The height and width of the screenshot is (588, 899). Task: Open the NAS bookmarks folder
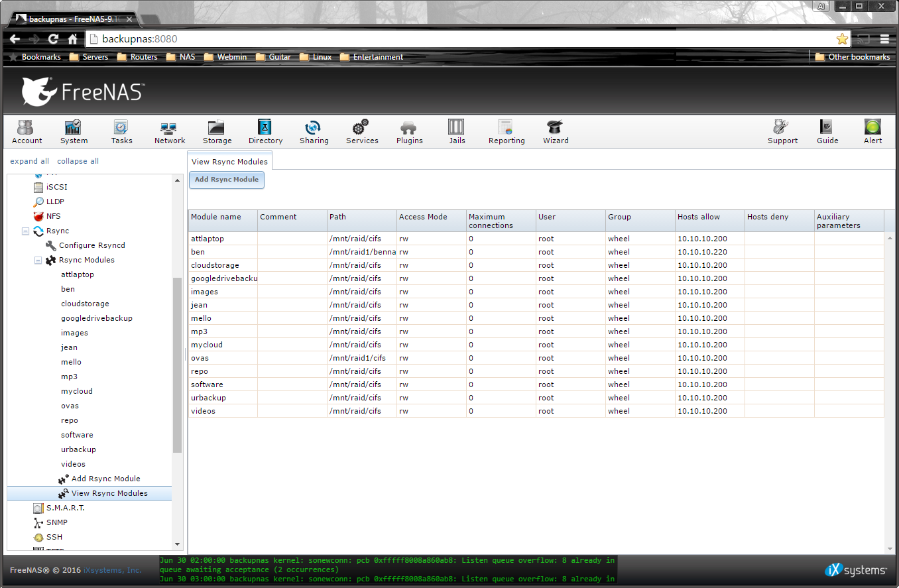coord(181,57)
